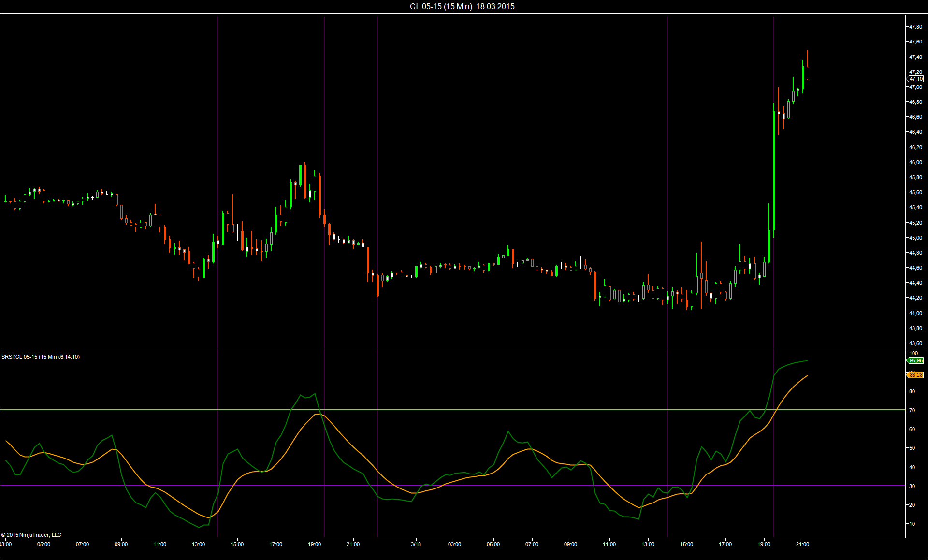Click the NinjaTrader, LLC copyright text

(31, 535)
